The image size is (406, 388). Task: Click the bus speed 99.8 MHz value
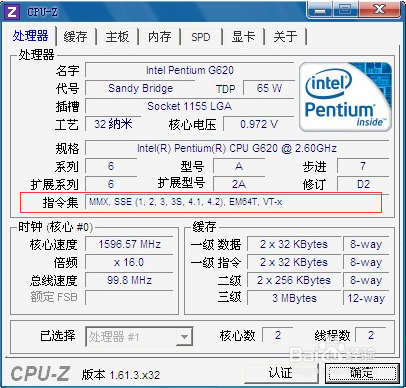[x=130, y=280]
